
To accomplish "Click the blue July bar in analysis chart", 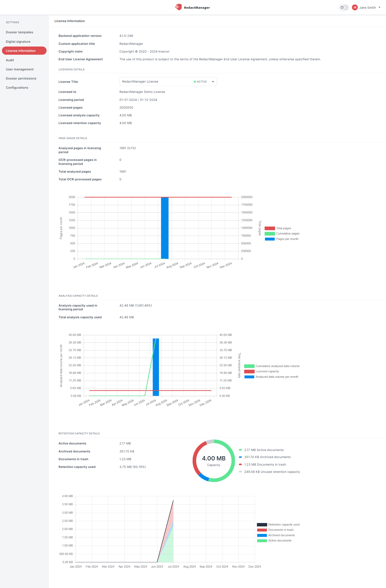I will point(156,367).
